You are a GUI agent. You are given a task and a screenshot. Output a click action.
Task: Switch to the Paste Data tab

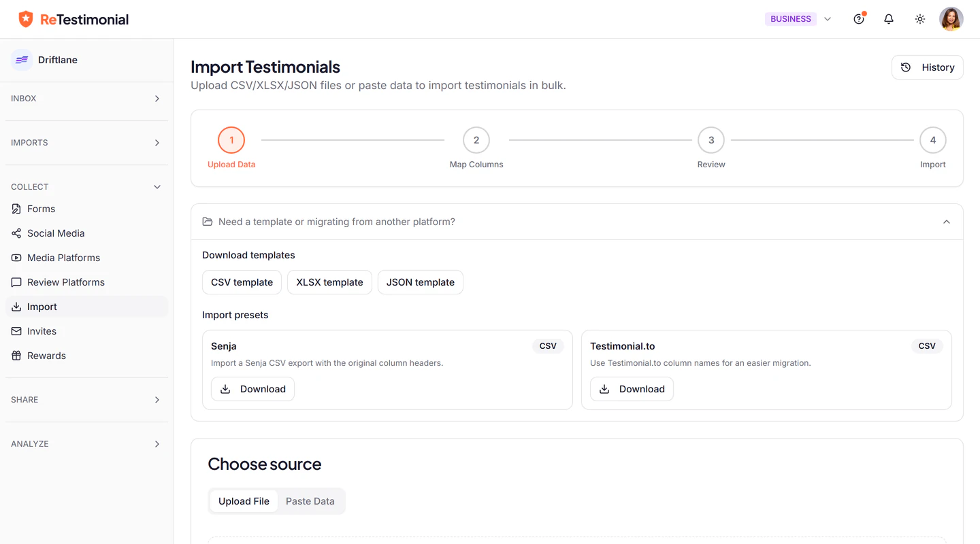(310, 501)
